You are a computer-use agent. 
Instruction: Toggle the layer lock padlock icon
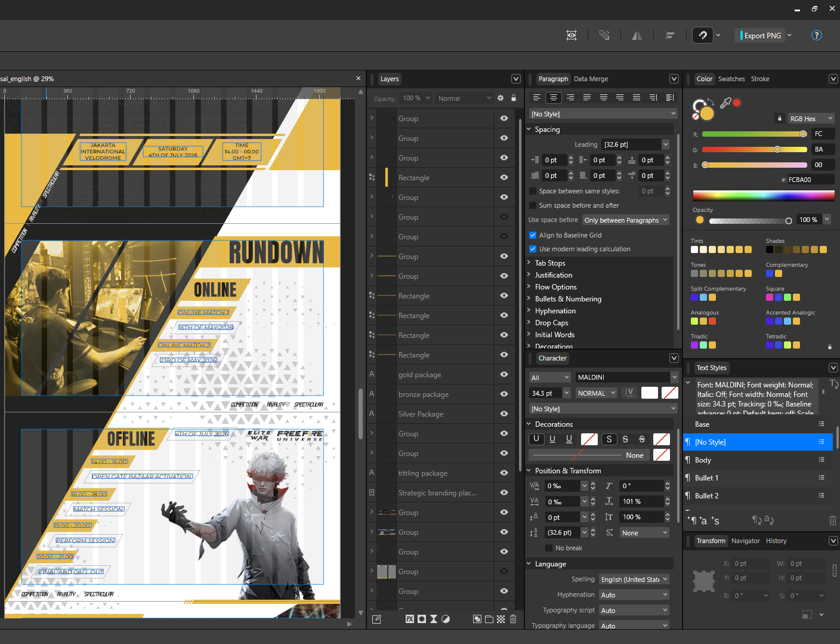[x=514, y=98]
